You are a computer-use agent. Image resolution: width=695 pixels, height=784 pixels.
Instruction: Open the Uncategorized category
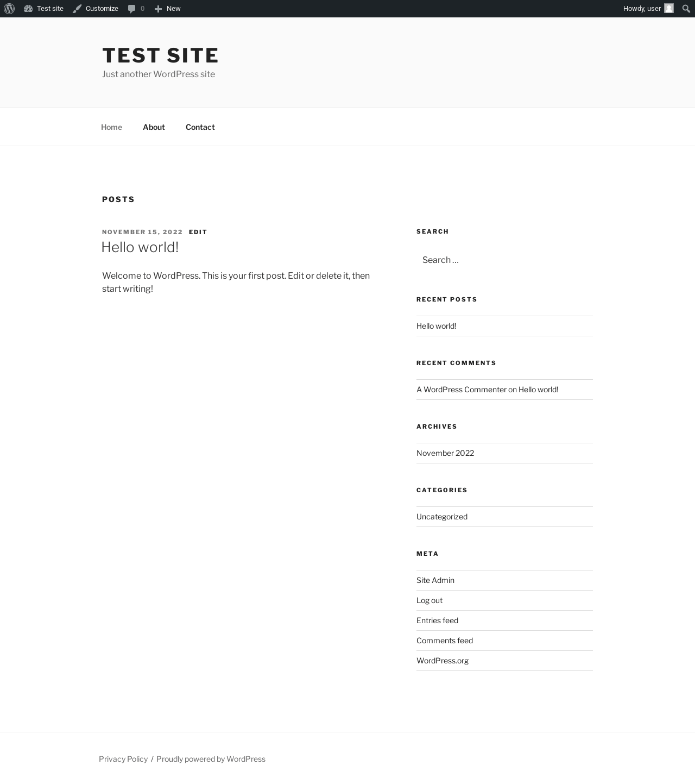(442, 517)
